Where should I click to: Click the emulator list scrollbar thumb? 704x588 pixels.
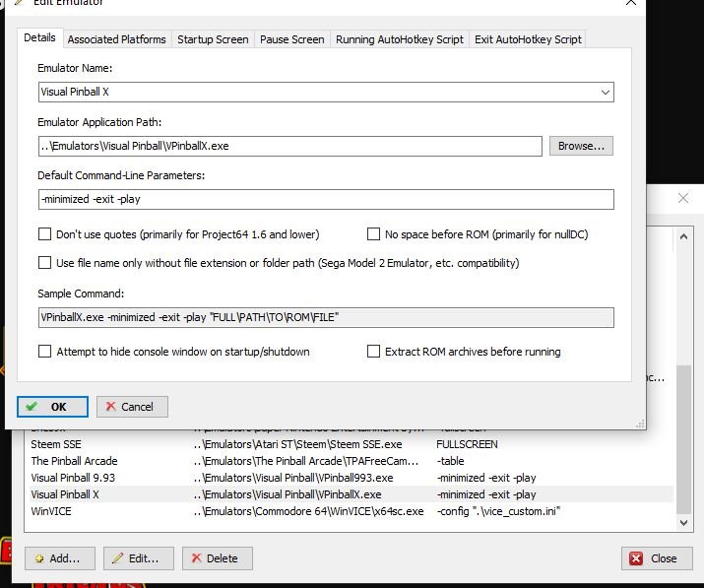(683, 439)
